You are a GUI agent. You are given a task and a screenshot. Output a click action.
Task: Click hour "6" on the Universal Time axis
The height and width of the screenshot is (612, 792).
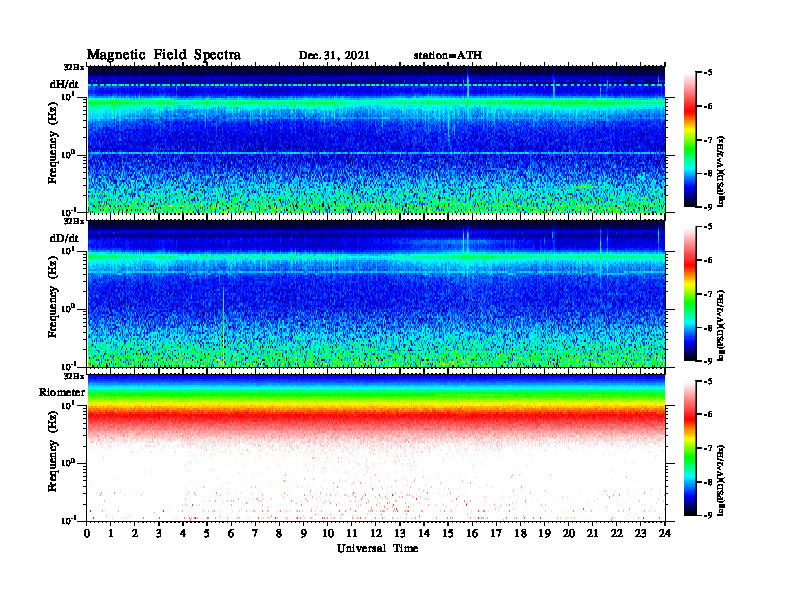coord(231,534)
